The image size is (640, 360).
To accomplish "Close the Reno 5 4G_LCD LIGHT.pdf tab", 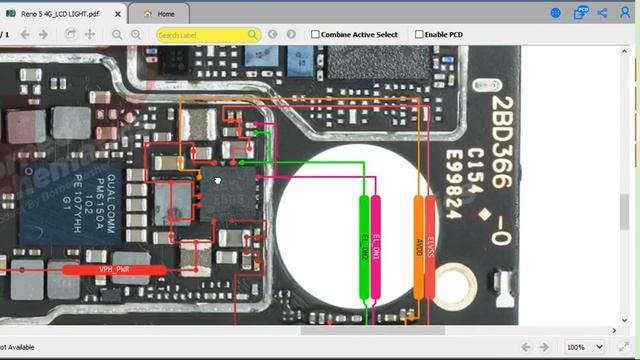I will 118,14.
